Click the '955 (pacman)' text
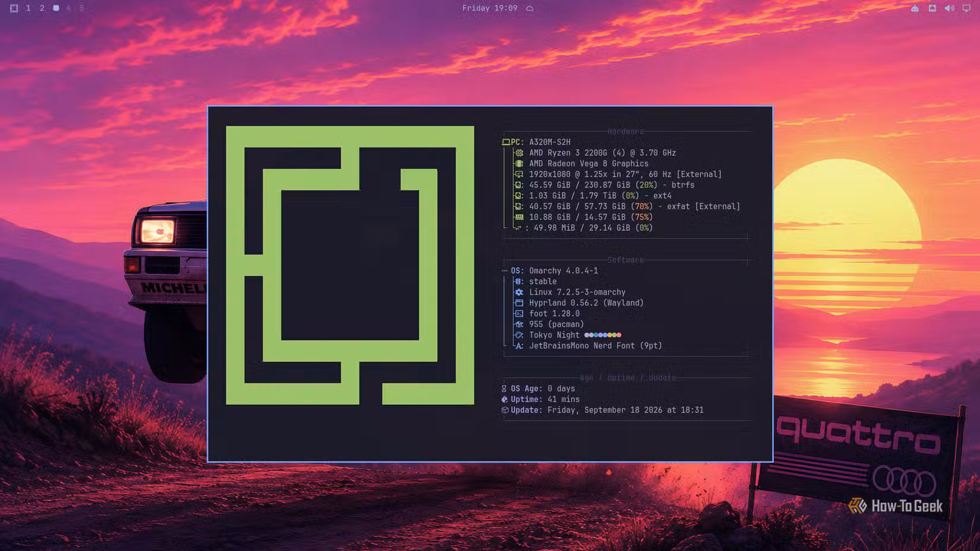The width and height of the screenshot is (980, 551). tap(557, 324)
